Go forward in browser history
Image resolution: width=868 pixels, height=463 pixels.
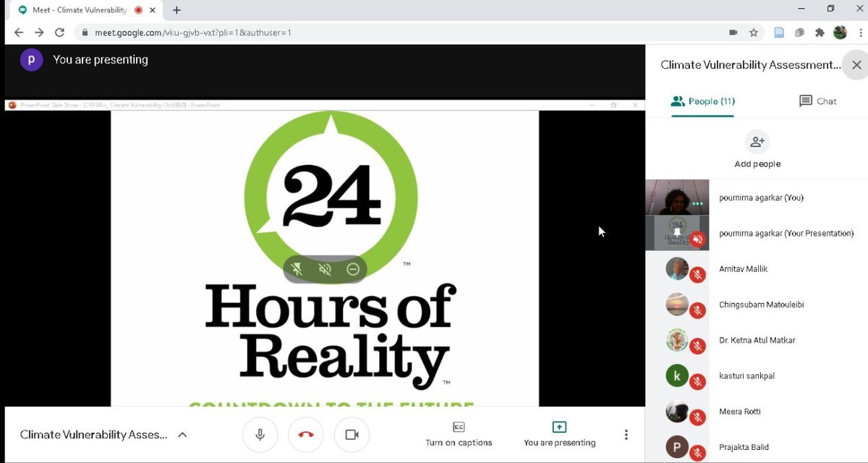point(39,33)
